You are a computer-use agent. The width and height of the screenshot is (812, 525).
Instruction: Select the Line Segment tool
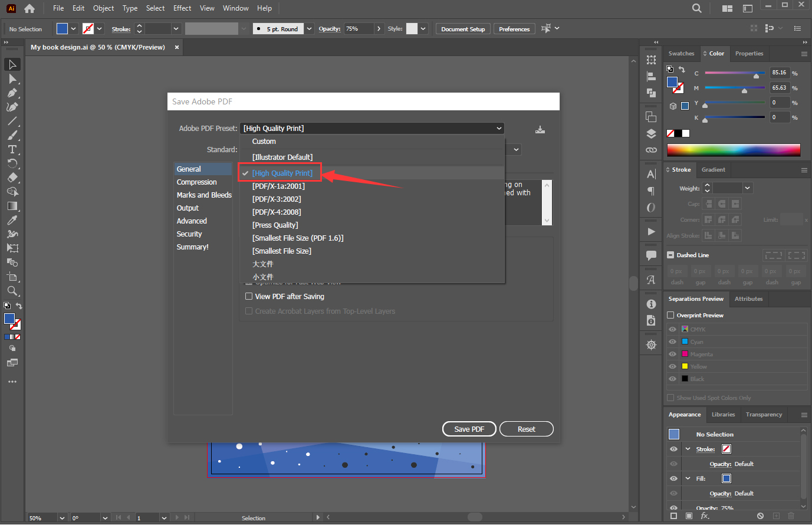pos(12,121)
